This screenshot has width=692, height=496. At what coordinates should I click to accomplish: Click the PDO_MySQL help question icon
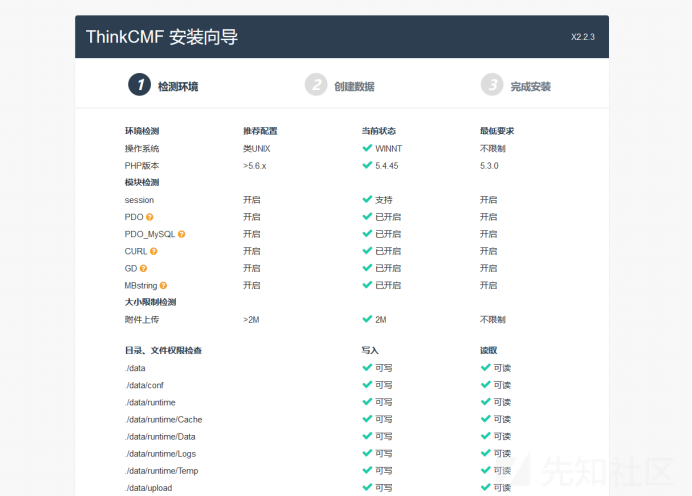(181, 234)
